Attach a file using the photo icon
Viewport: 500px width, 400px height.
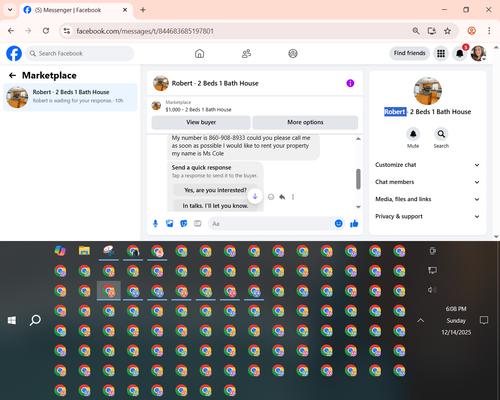pyautogui.click(x=170, y=223)
